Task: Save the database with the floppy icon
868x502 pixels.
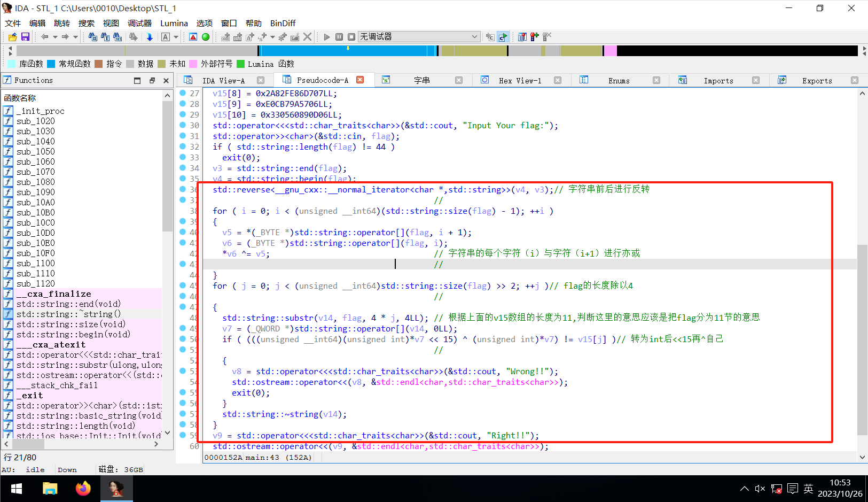Action: [x=25, y=37]
